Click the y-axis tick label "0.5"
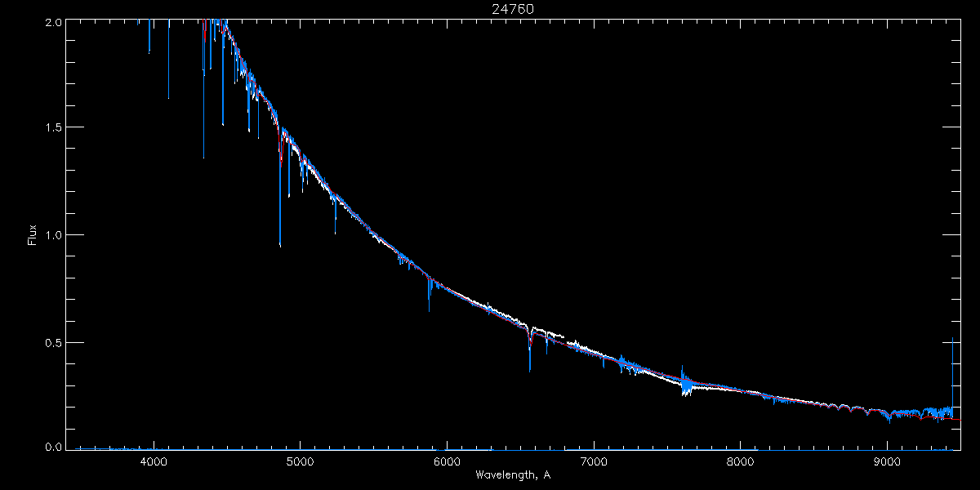The height and width of the screenshot is (490, 980). 53,342
